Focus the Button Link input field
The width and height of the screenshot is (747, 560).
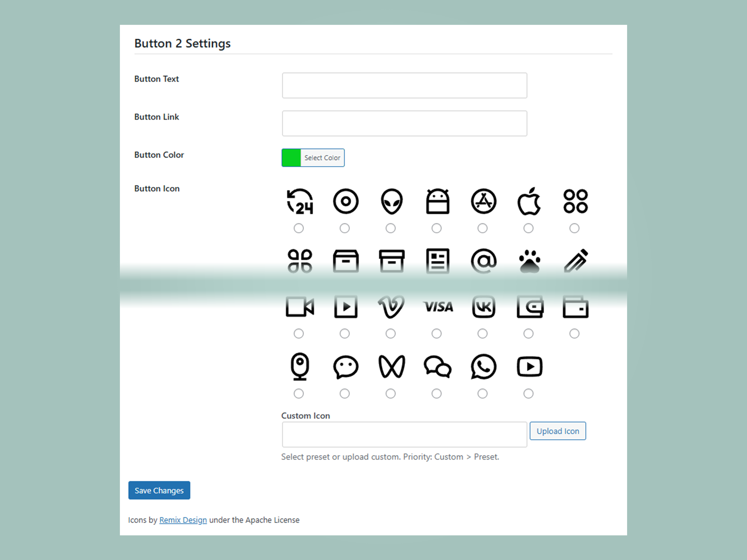click(405, 123)
